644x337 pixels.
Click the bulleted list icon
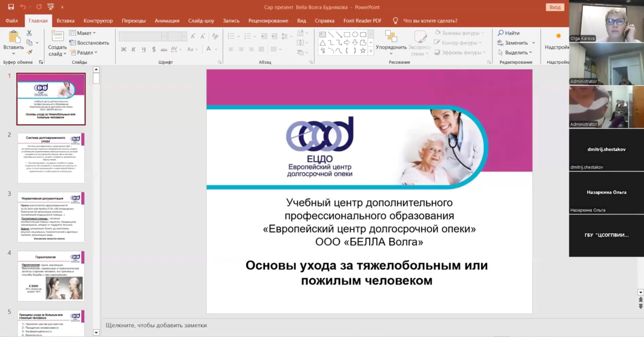[x=231, y=36]
